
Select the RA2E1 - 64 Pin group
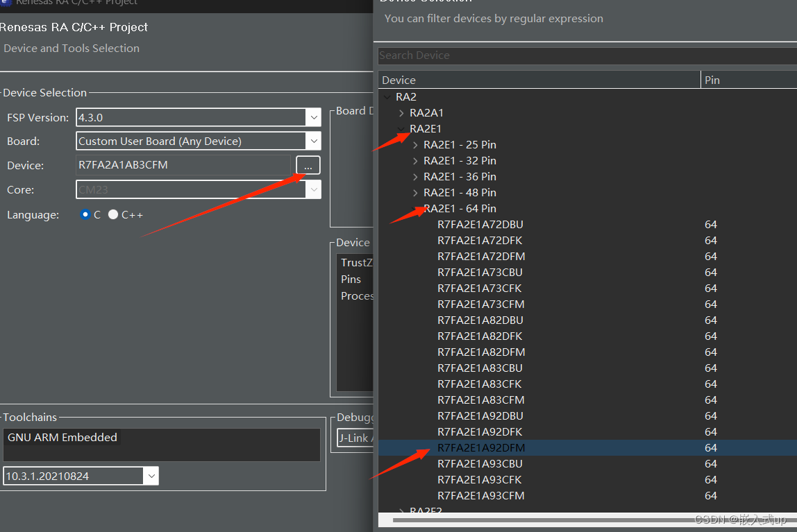460,209
